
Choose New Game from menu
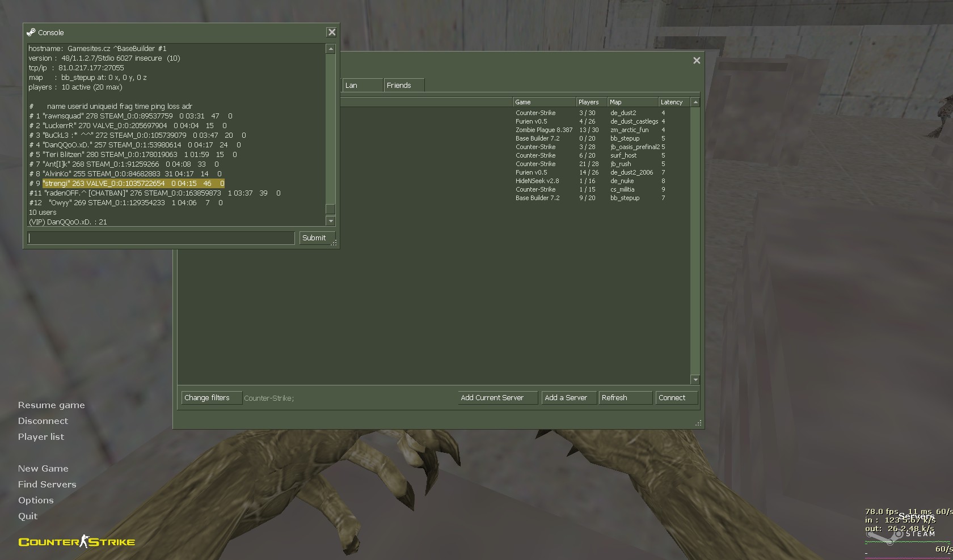click(43, 469)
